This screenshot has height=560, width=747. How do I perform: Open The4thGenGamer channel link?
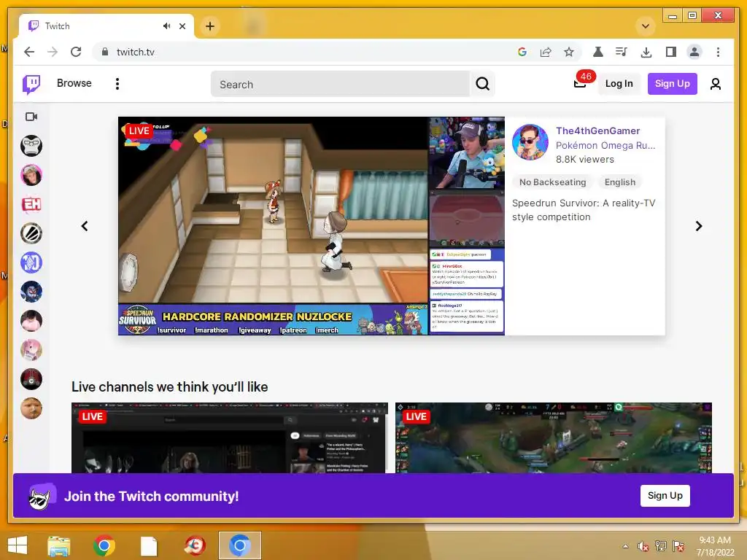[x=597, y=131]
